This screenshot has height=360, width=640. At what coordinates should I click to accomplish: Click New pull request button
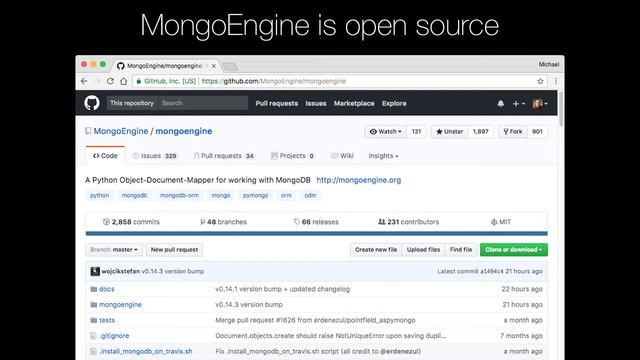coord(174,250)
